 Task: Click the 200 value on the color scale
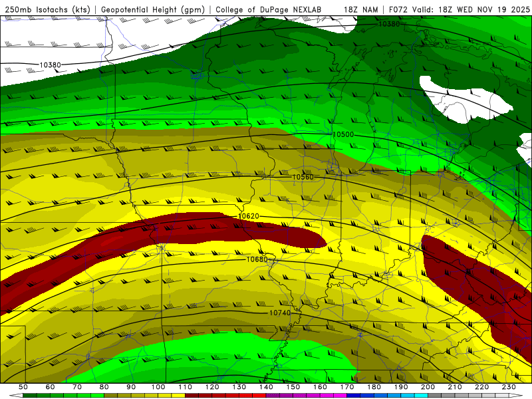[428, 387]
